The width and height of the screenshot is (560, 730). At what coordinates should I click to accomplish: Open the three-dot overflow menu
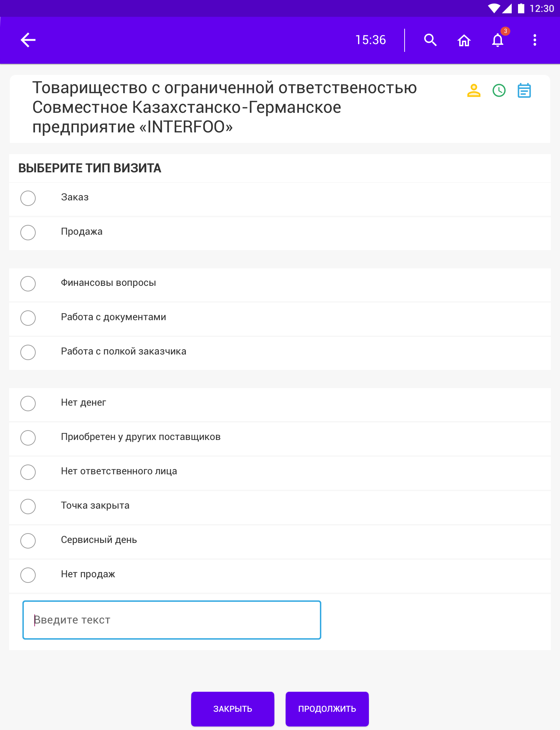[x=534, y=40]
